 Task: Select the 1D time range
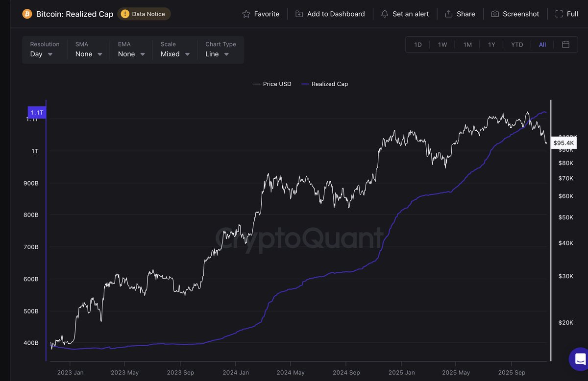pyautogui.click(x=418, y=45)
